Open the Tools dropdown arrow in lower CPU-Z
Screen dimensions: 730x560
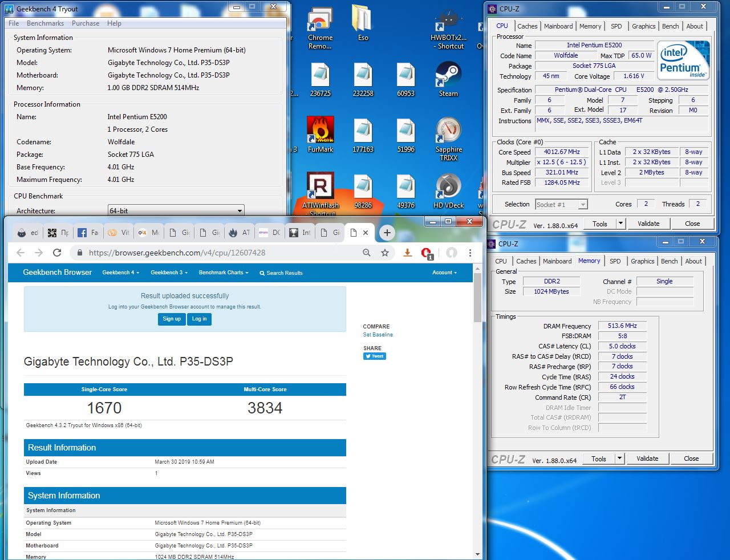(619, 458)
